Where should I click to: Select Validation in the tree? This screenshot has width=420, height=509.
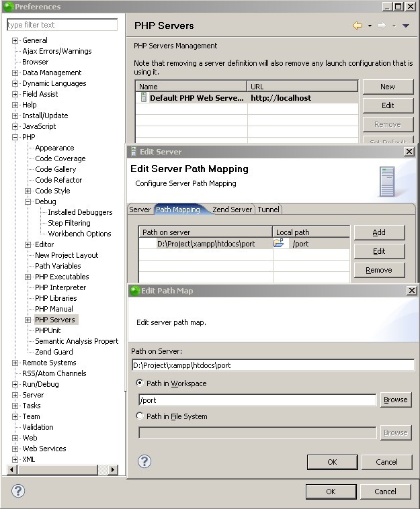38,427
